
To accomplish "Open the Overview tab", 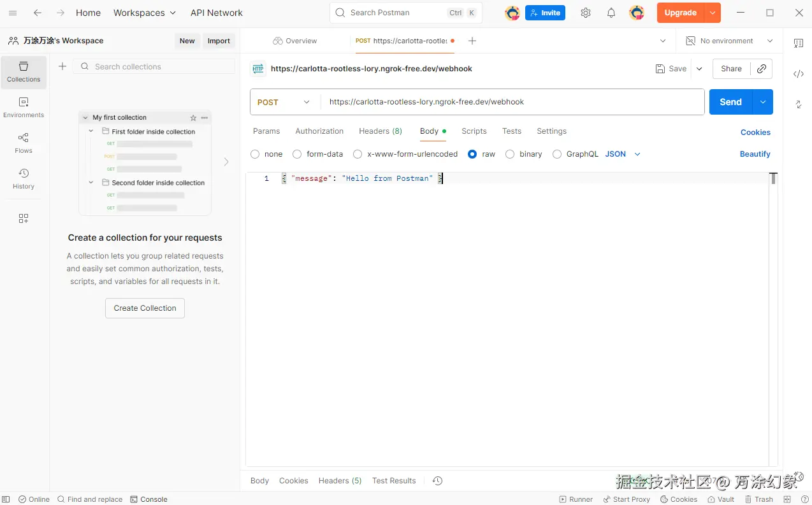I will (x=295, y=41).
